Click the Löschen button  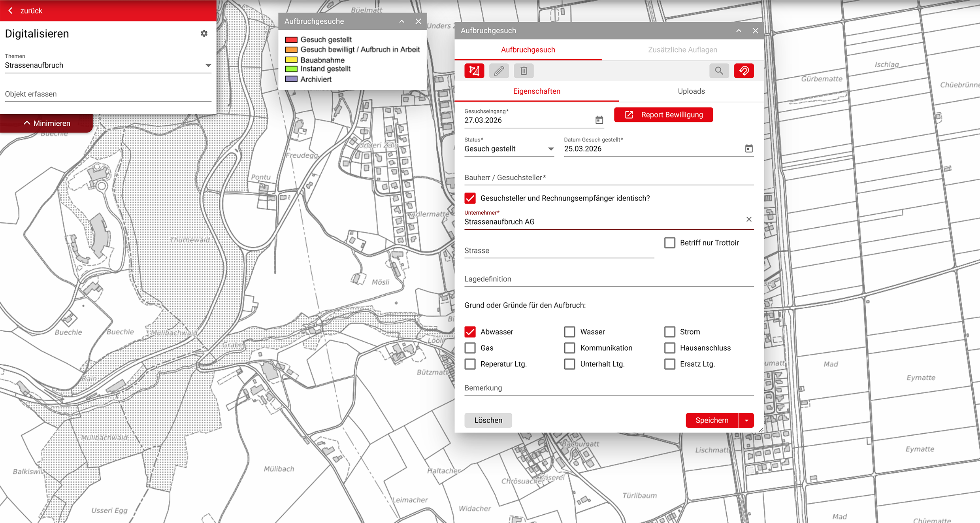coord(488,420)
